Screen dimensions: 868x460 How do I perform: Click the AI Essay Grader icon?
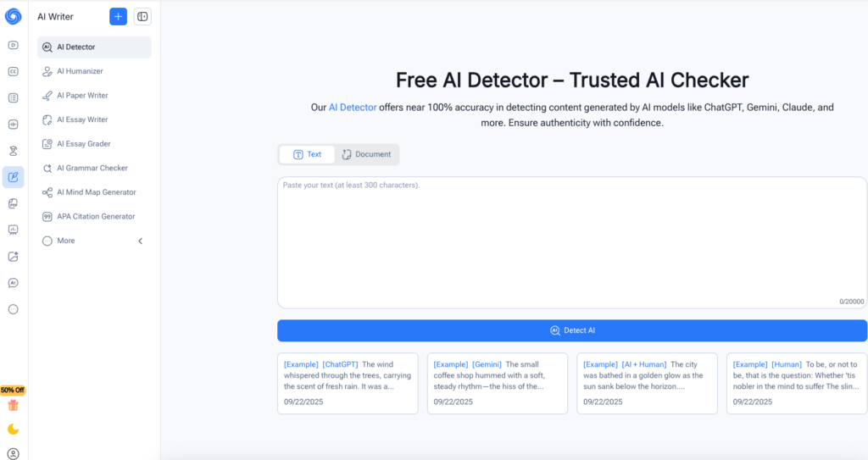point(47,144)
